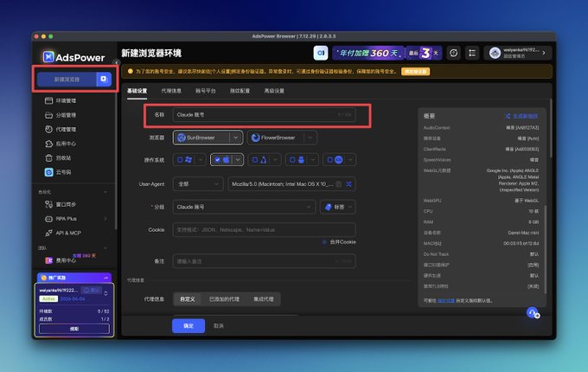Image resolution: width=588 pixels, height=372 pixels.
Task: Check the Linux operating system checkbox
Action: pos(255,160)
